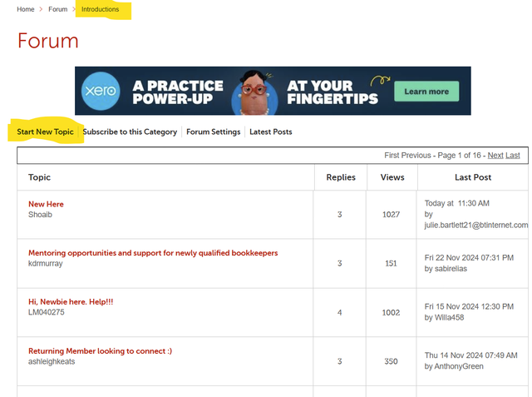Click the Fri 15 Nov 2024 12:30 PM last post
The width and height of the screenshot is (532, 397).
[469, 306]
